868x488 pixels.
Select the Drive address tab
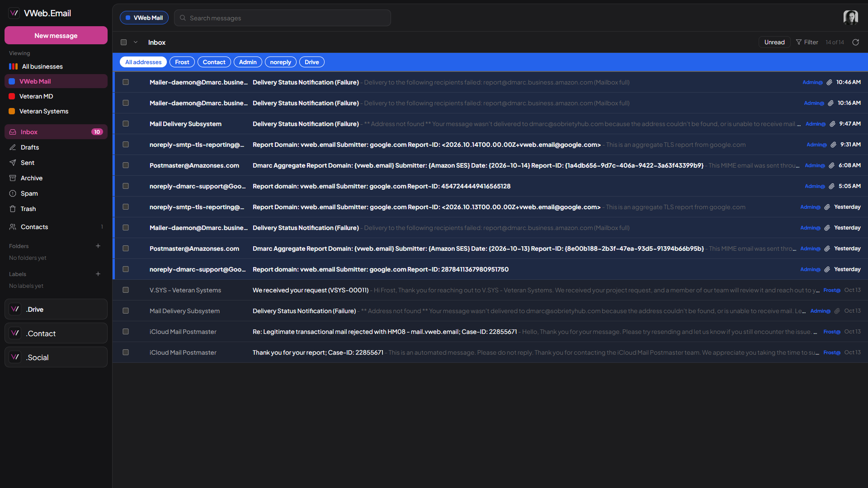(311, 62)
